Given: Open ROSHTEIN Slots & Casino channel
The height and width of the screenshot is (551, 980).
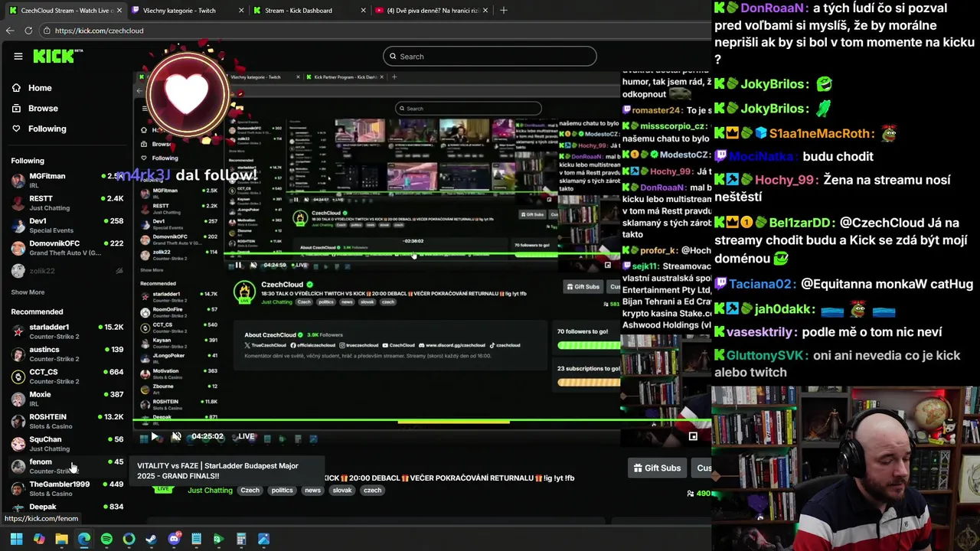Looking at the screenshot, I should click(x=67, y=421).
